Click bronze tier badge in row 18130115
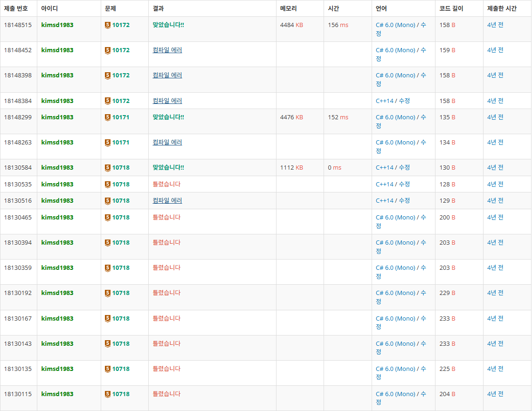 tap(108, 394)
